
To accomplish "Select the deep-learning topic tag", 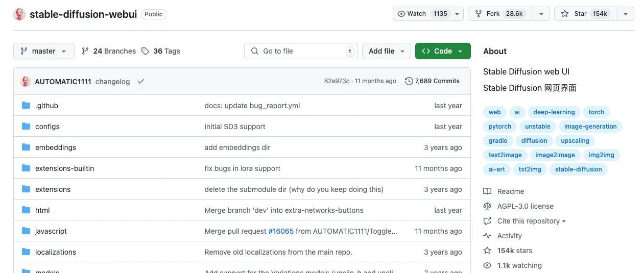I will [554, 112].
